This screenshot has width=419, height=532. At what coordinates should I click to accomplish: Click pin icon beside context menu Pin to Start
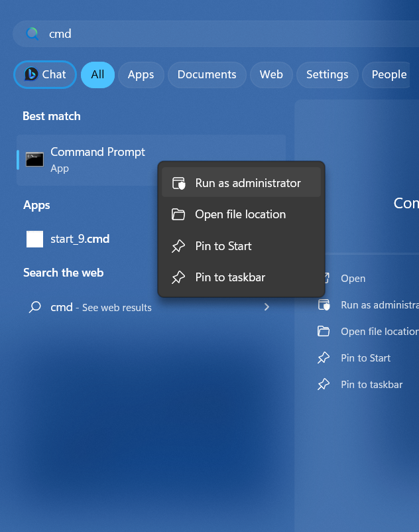178,246
